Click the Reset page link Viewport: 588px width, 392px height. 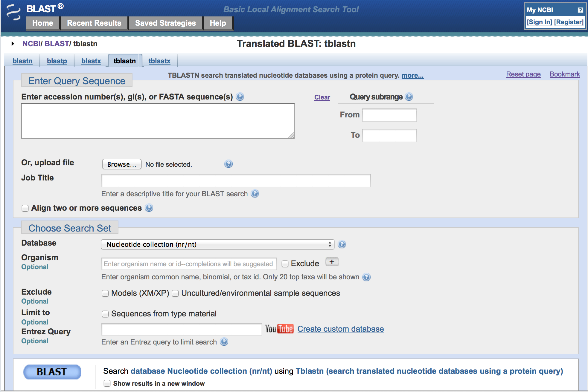pyautogui.click(x=523, y=74)
